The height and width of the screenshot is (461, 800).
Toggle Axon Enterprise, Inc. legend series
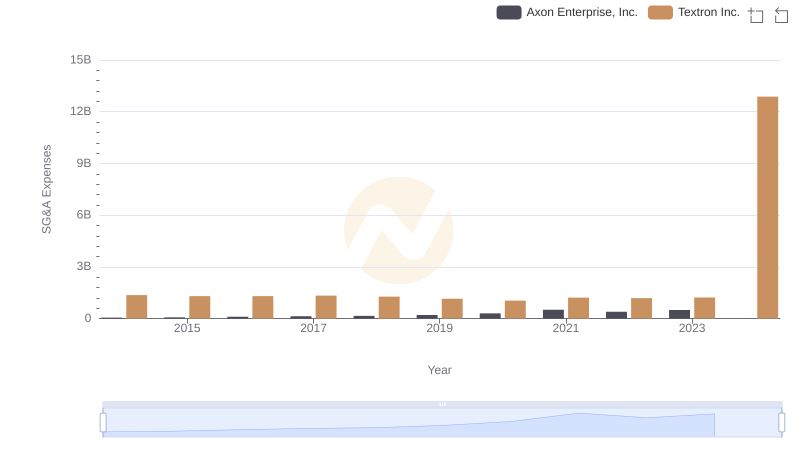pos(567,12)
